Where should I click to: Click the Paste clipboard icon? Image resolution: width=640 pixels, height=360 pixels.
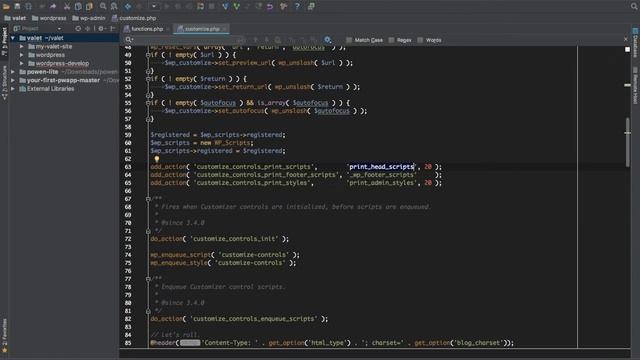[89, 6]
